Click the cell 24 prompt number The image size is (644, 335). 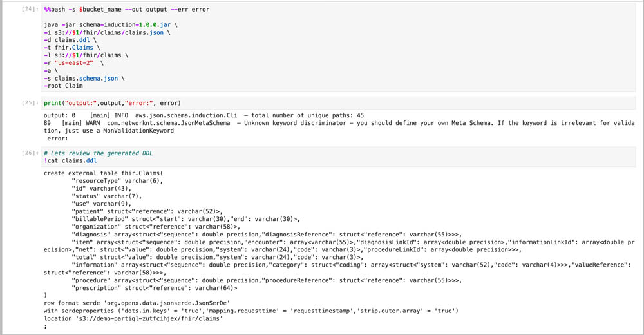coord(30,9)
